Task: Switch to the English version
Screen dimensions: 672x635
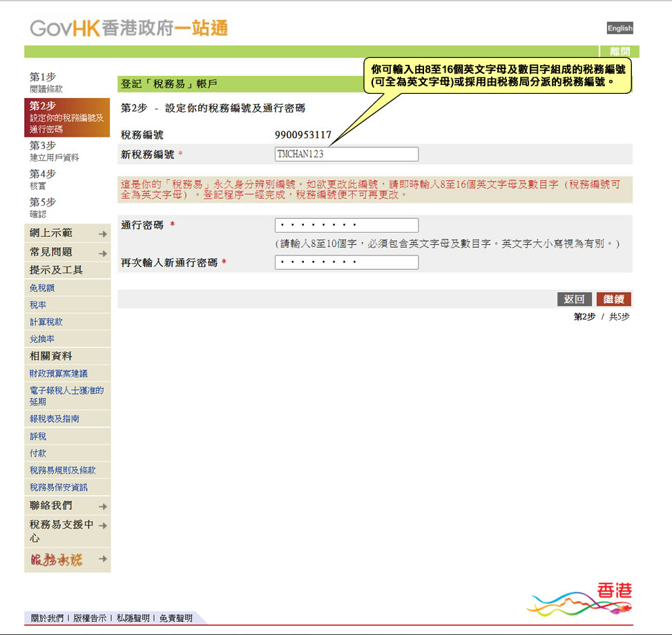Action: click(620, 28)
